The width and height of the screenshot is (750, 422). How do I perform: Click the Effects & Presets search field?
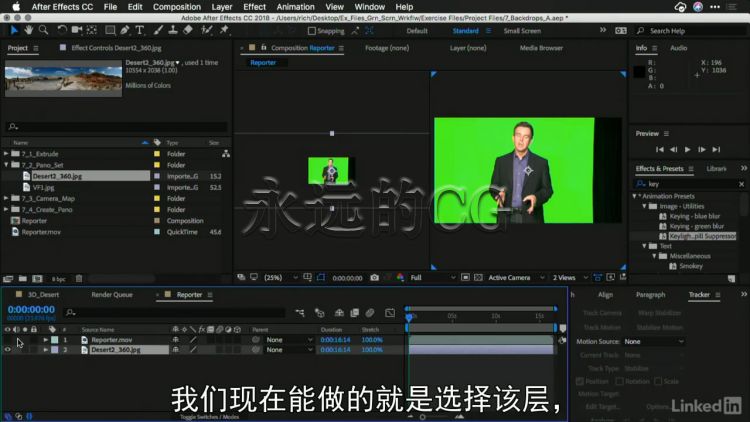coord(690,184)
